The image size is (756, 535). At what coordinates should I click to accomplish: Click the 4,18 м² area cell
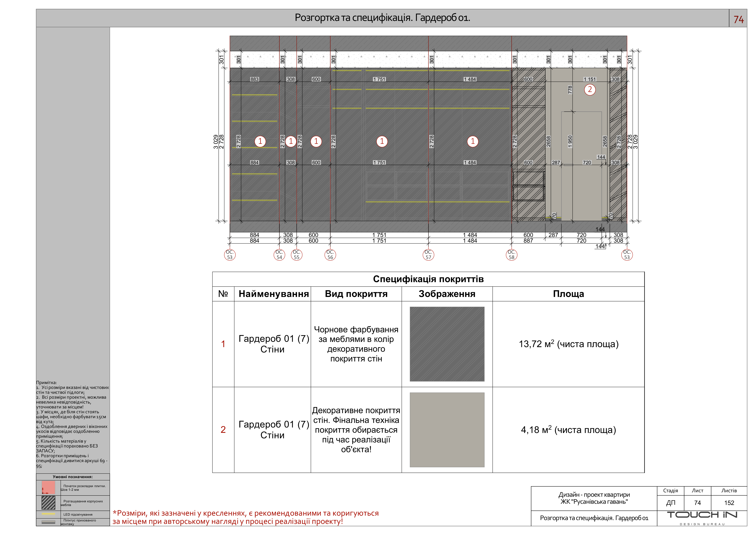pyautogui.click(x=568, y=430)
